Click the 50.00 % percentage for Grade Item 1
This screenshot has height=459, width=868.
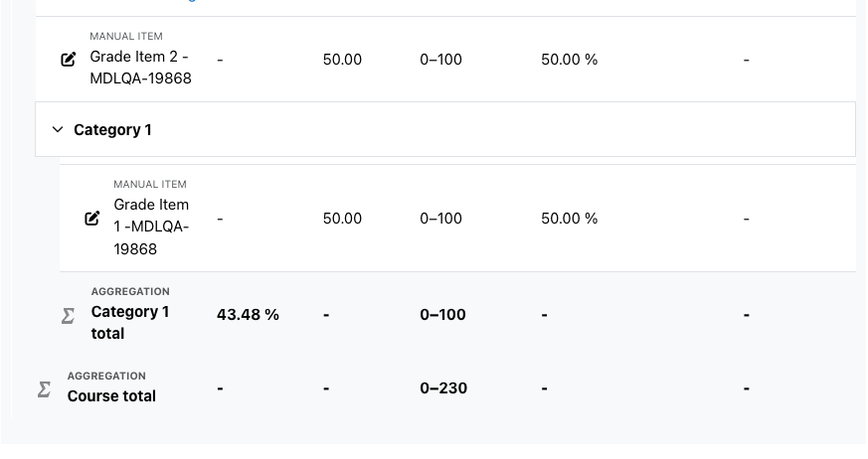(569, 219)
